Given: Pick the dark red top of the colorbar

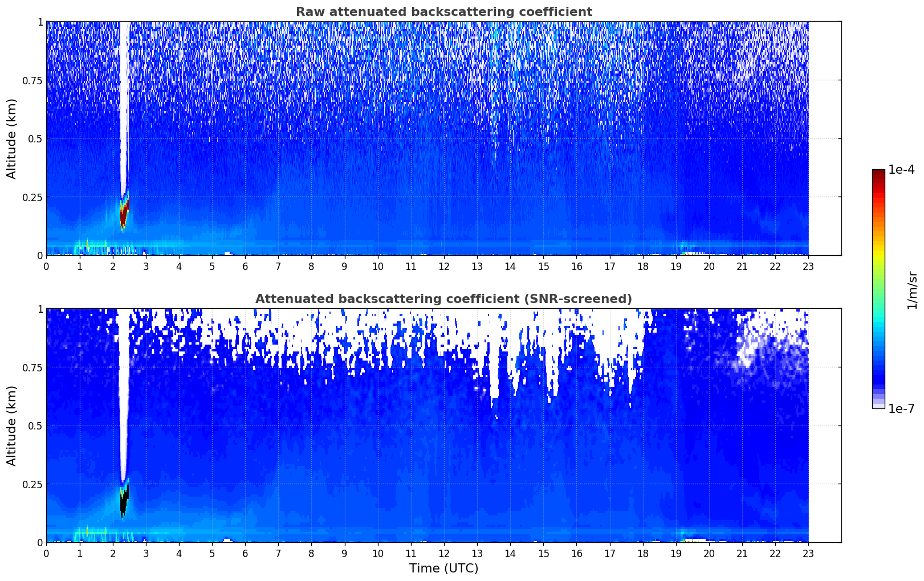Looking at the screenshot, I should [x=878, y=174].
